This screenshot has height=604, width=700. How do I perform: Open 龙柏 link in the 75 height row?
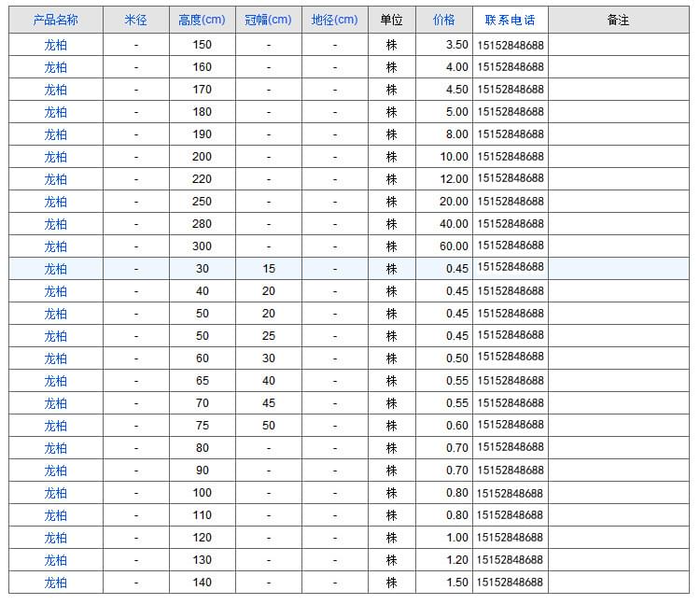56,426
